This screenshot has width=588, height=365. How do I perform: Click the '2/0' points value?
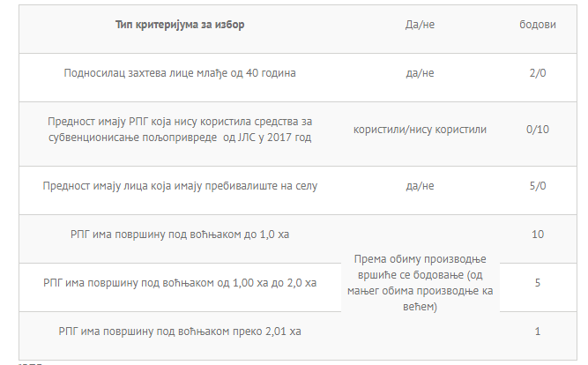pyautogui.click(x=538, y=73)
